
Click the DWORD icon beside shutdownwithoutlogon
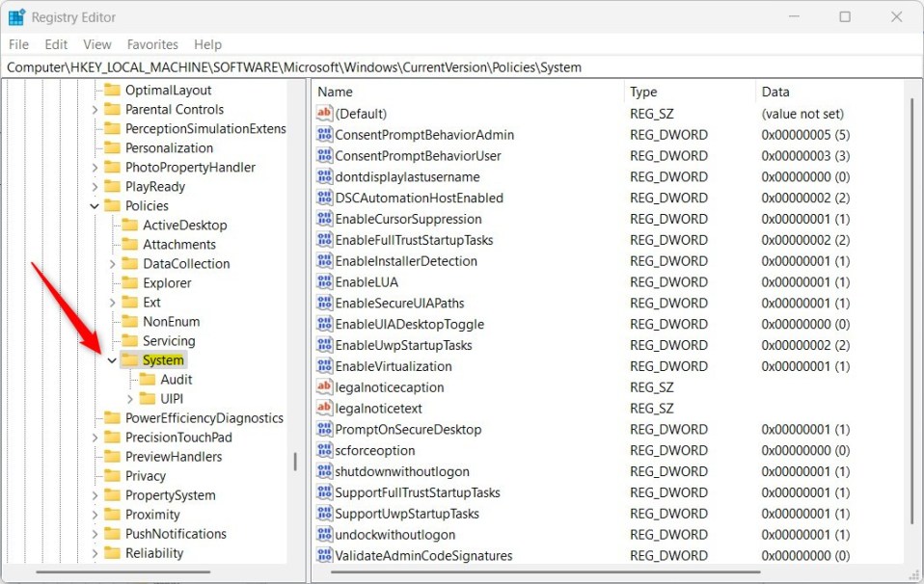click(x=325, y=471)
